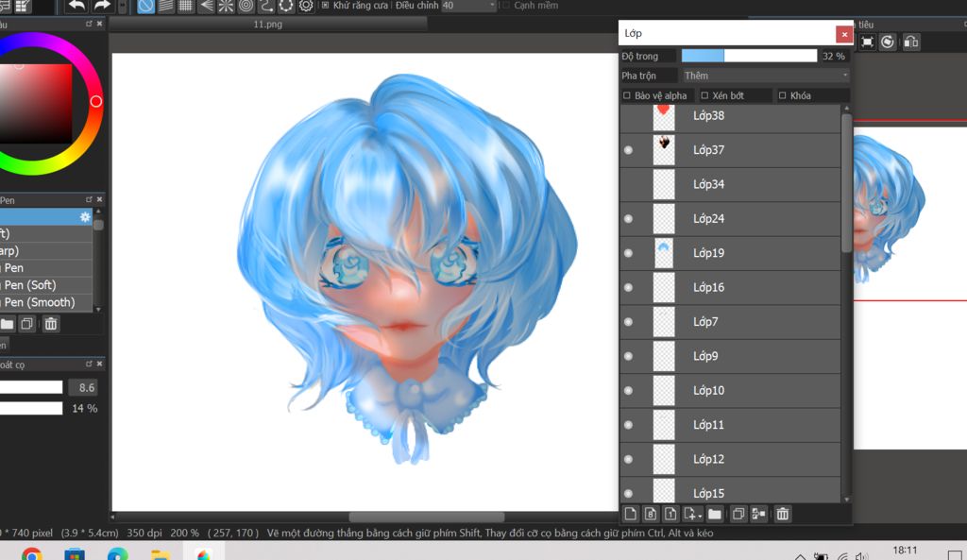This screenshot has height=560, width=967.
Task: Undock the Pen brush panel
Action: tap(89, 200)
